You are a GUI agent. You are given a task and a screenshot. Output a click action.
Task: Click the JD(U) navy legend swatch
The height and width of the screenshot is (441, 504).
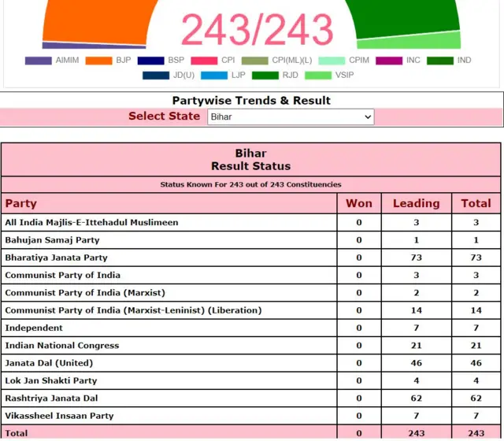point(156,76)
